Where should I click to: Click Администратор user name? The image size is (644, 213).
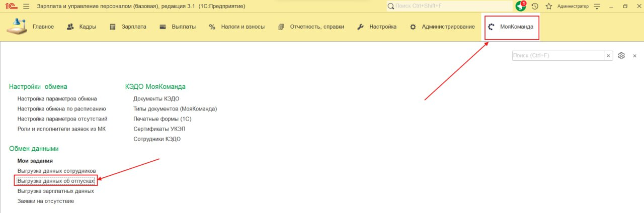[573, 6]
